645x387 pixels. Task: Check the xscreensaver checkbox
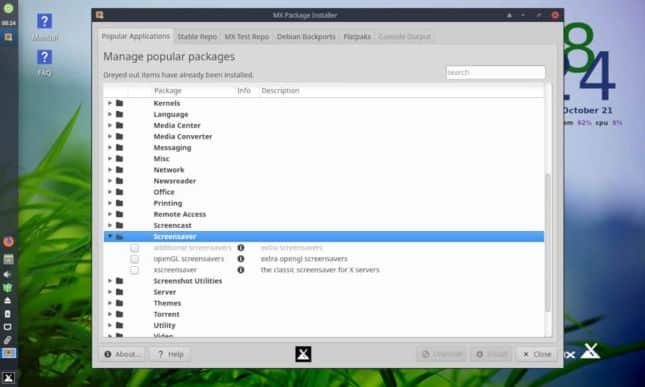(134, 270)
